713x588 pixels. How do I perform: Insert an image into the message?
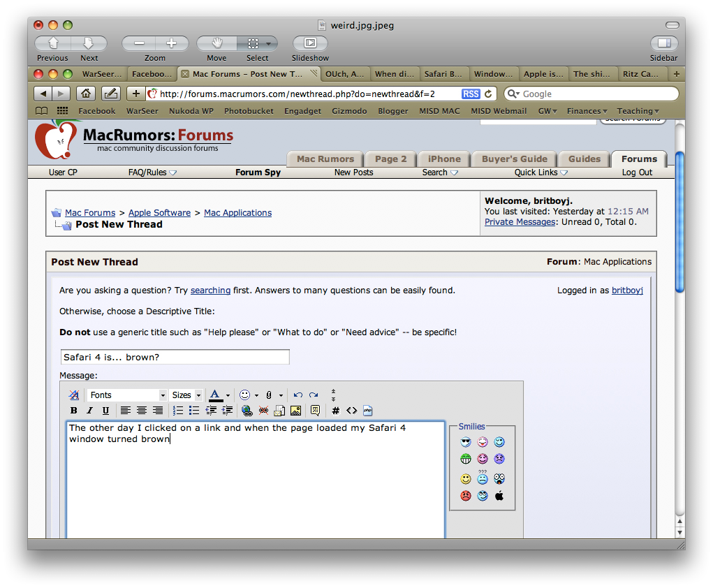pyautogui.click(x=295, y=411)
